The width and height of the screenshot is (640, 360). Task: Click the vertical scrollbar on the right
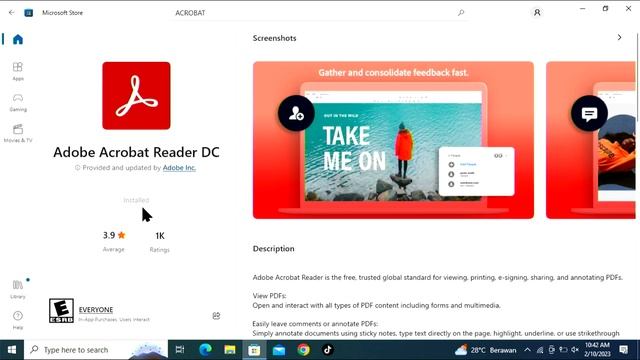[637, 78]
